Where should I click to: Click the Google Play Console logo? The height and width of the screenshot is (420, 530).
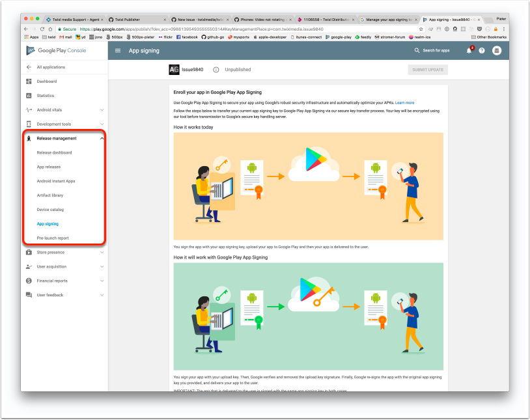tap(56, 50)
